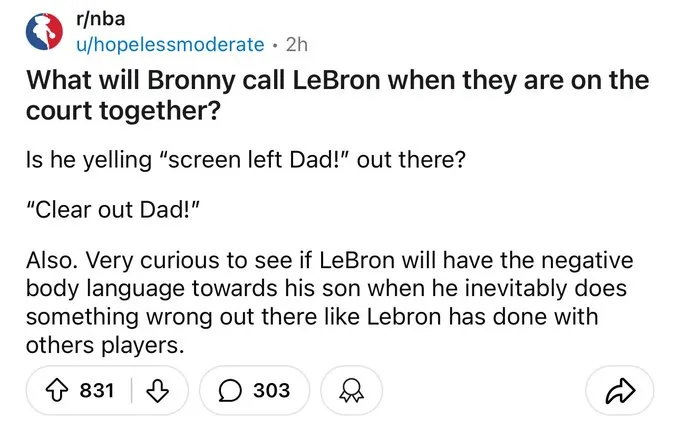The width and height of the screenshot is (680, 422).
Task: Click the comment speech bubble icon
Action: click(x=228, y=390)
